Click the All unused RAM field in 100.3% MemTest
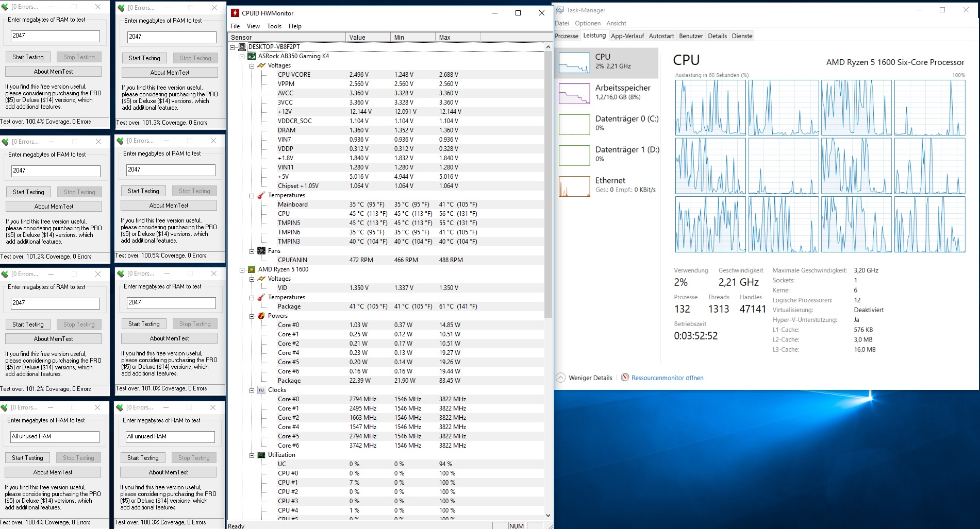 coord(170,437)
